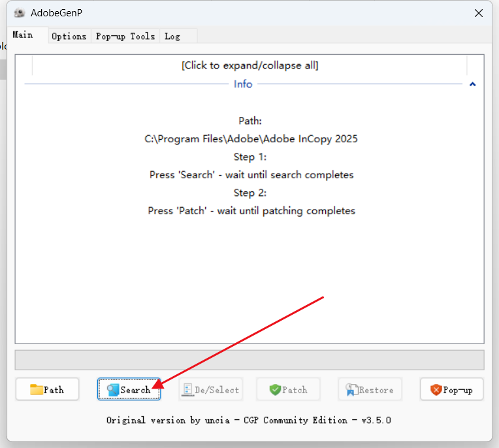
Task: Click the Adobe InCopy 2025 path text
Action: [251, 139]
